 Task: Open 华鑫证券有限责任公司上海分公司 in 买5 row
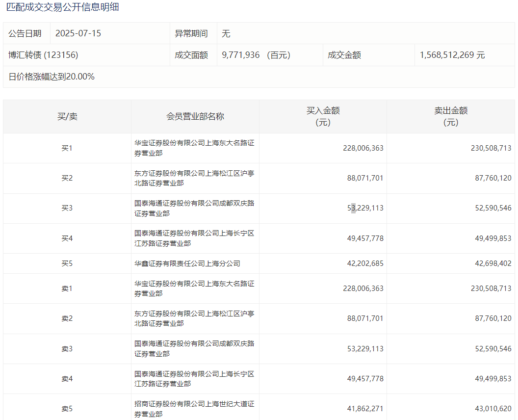tap(187, 263)
